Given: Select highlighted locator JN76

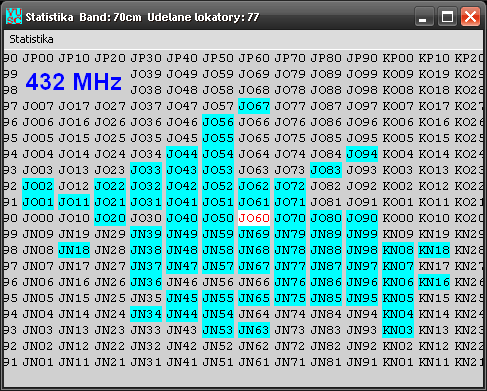Looking at the screenshot, I should click(290, 282).
